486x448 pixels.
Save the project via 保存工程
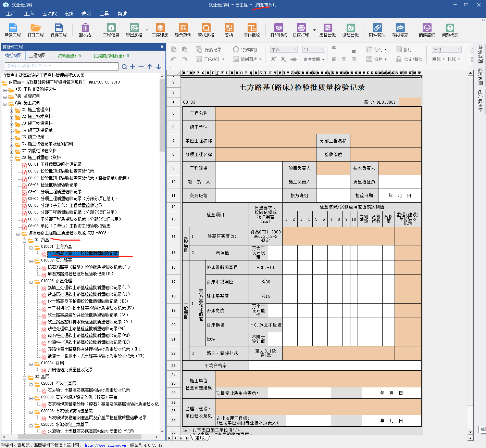point(59,30)
